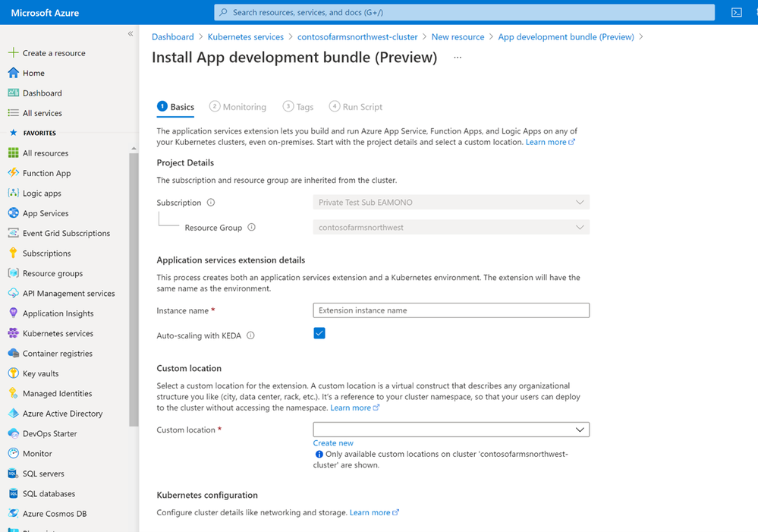Click the All services list icon
This screenshot has width=758, height=532.
14,112
